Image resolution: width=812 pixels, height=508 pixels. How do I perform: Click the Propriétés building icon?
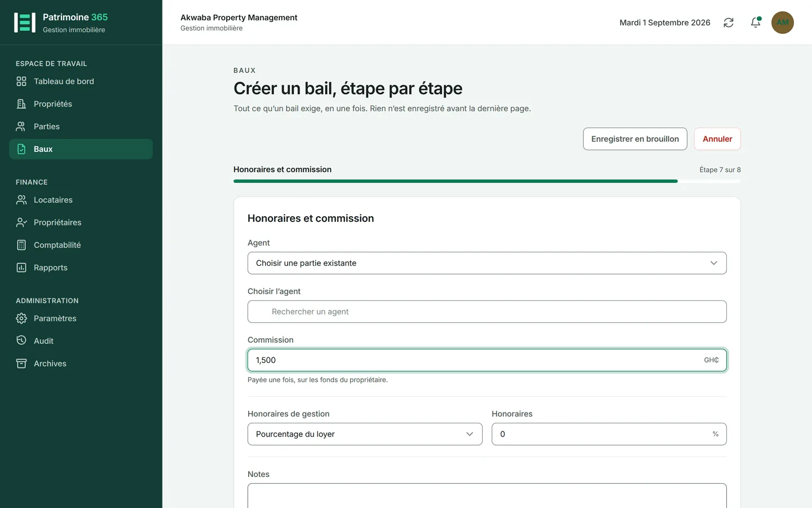pos(21,104)
